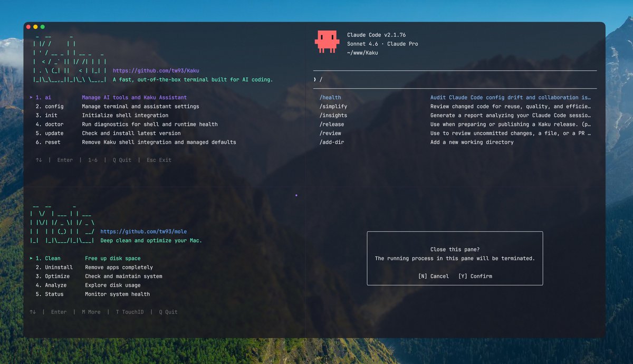This screenshot has height=364, width=633.
Task: Click 'Close this pane?' dialog title
Action: click(x=455, y=250)
